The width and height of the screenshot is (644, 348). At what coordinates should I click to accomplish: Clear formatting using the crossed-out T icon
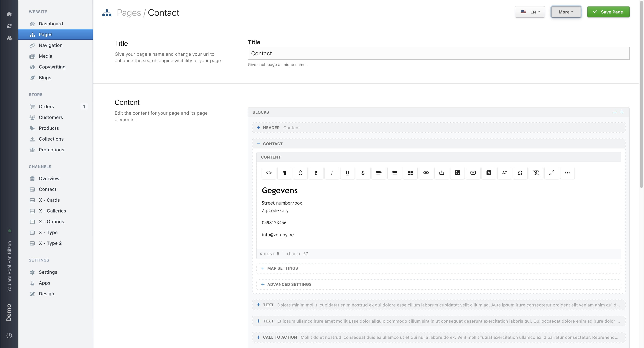point(536,173)
